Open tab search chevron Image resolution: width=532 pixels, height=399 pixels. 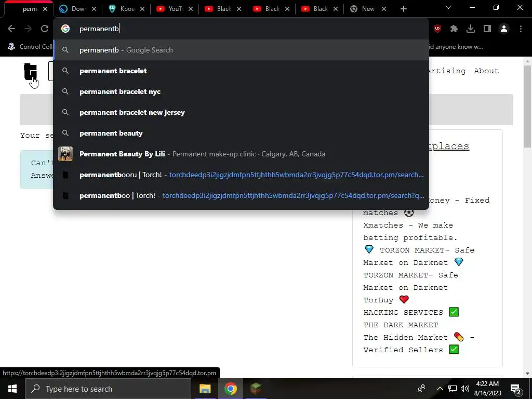(x=448, y=7)
